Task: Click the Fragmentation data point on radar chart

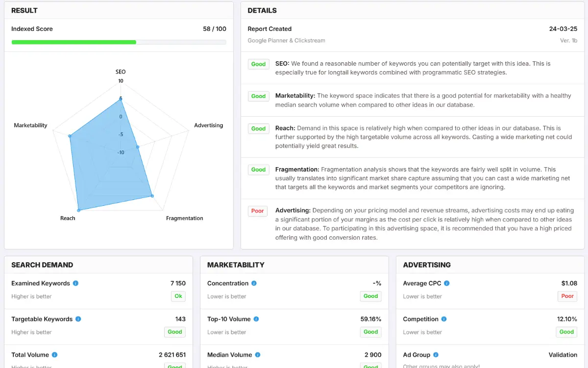Action: click(152, 196)
